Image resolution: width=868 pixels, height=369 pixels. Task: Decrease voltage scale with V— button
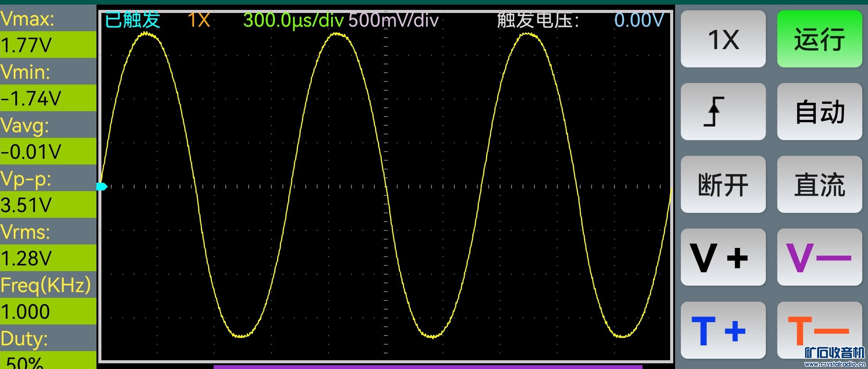tap(820, 257)
